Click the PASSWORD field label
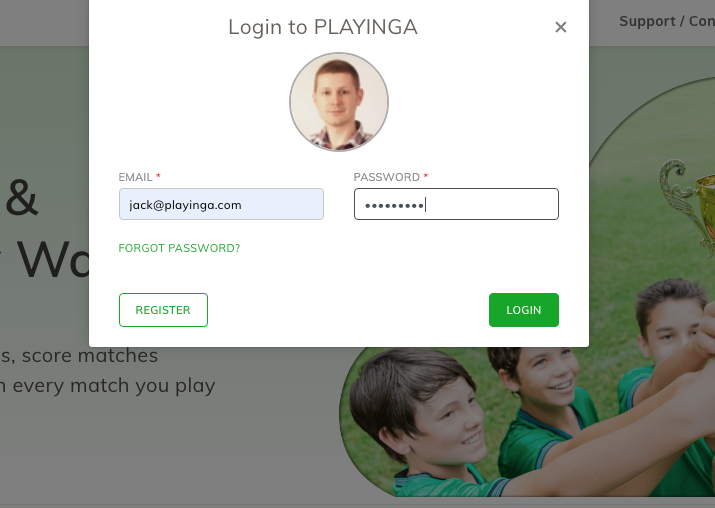The height and width of the screenshot is (508, 715). 386,177
